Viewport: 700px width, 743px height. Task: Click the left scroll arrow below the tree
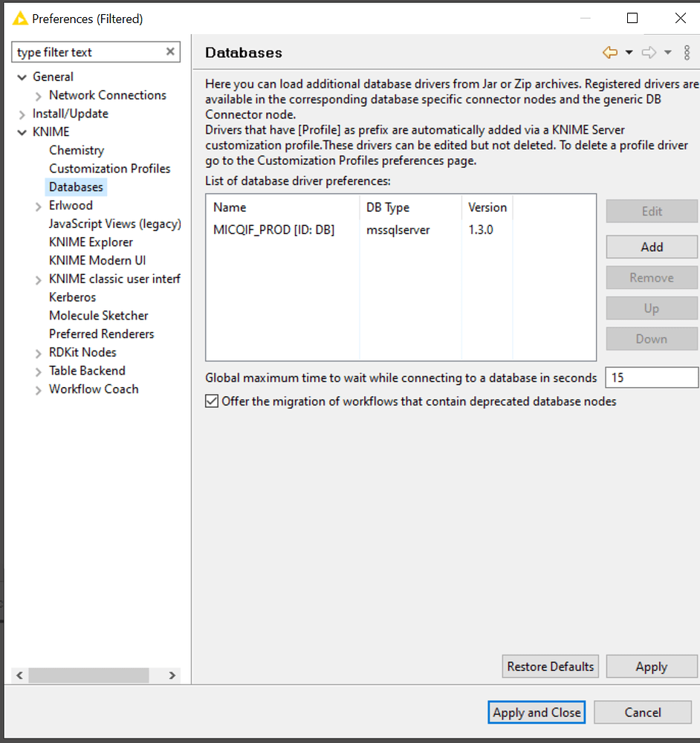click(19, 675)
